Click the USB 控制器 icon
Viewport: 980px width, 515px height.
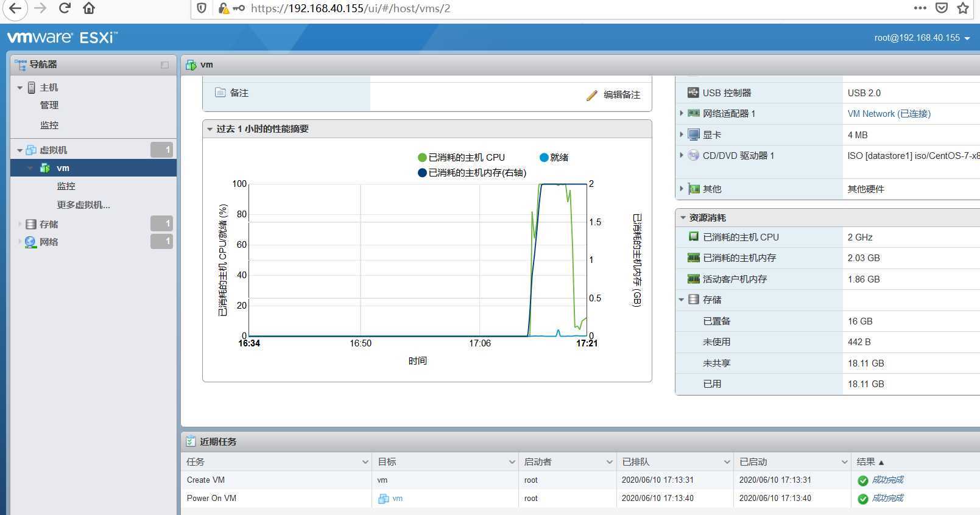pos(693,93)
